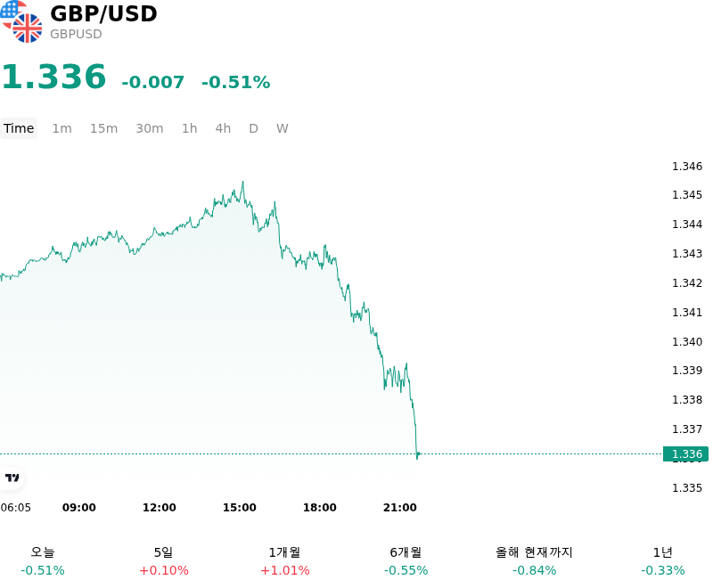Screen dimensions: 713x588
Task: Click the GBPUSD ticker subtitle
Action: 76,34
